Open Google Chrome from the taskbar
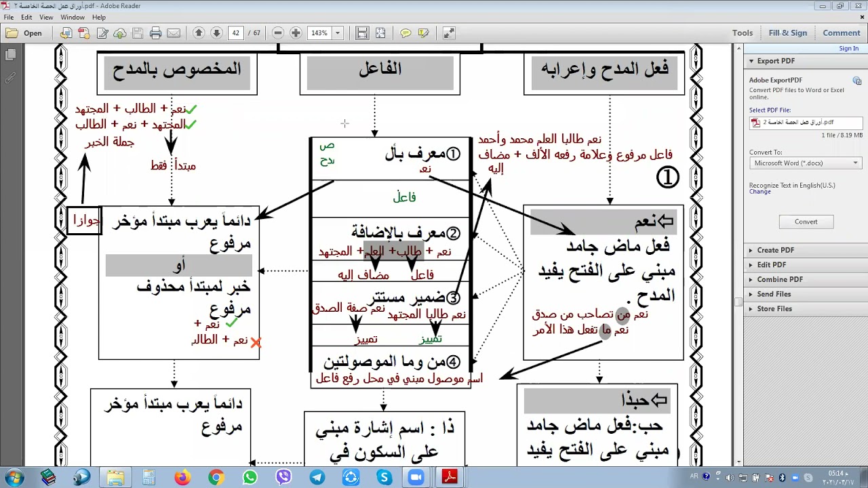868x488 pixels. [x=216, y=478]
